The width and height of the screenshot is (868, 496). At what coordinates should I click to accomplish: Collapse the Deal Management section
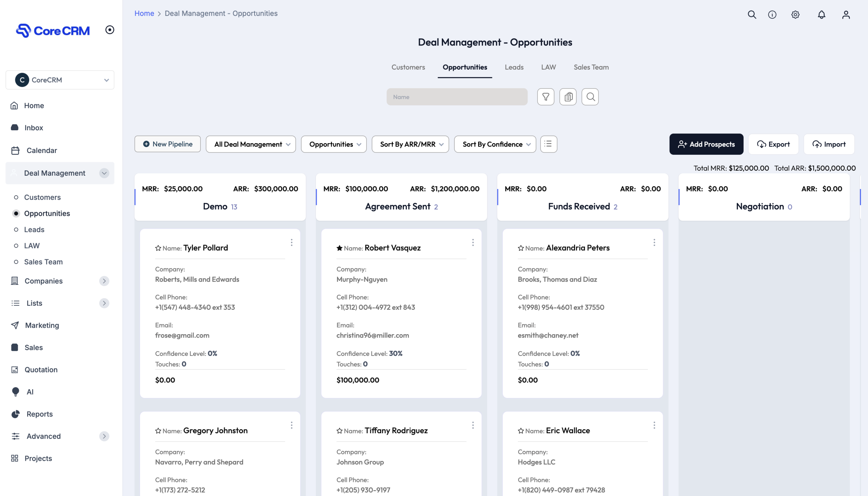[104, 173]
